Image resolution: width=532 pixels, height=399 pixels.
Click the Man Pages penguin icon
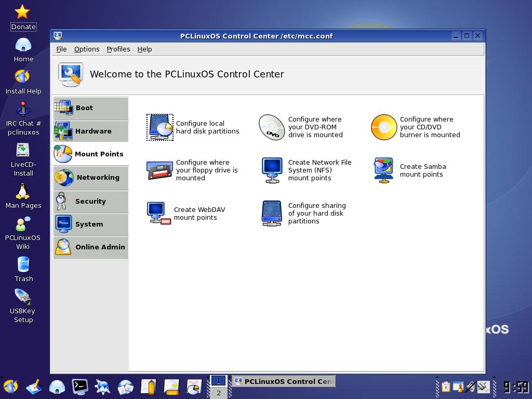tap(23, 191)
